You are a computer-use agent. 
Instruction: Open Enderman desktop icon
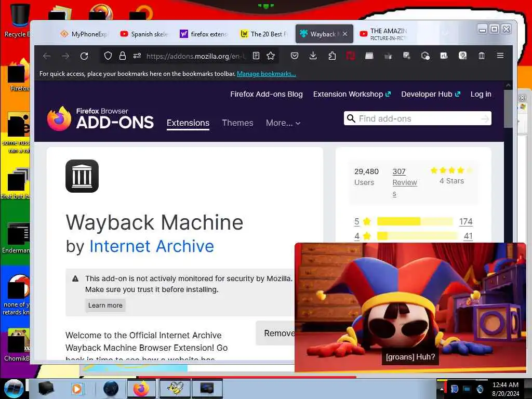(x=16, y=237)
